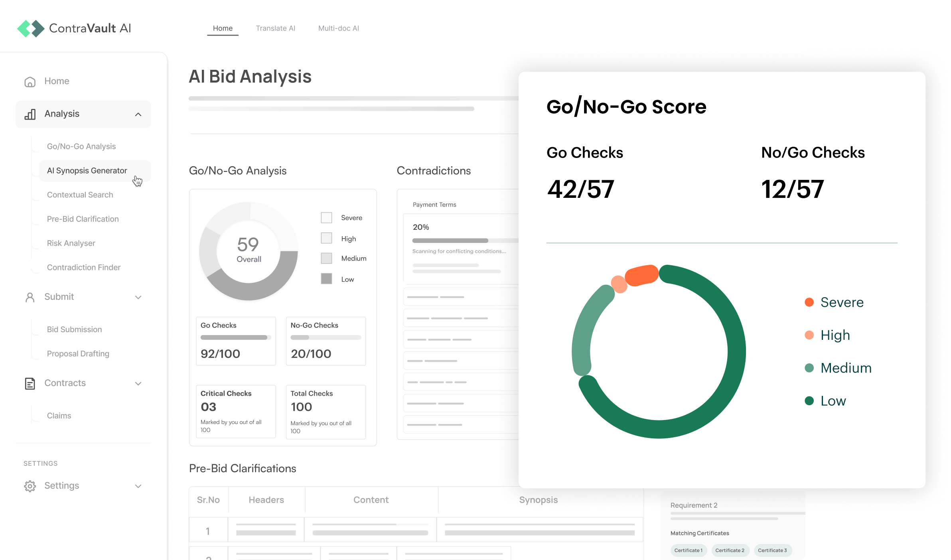The width and height of the screenshot is (951, 560).
Task: Switch to the Translate AI tab
Action: 275,28
